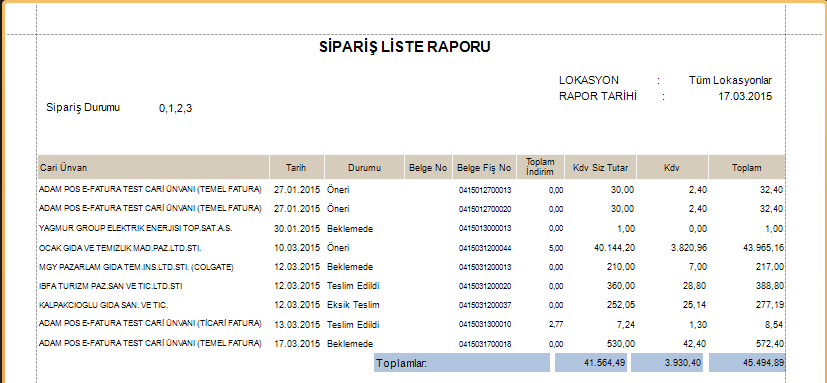Click the MGY PAZARLAM GIDA row name
Image resolution: width=827 pixels, height=383 pixels.
(136, 267)
